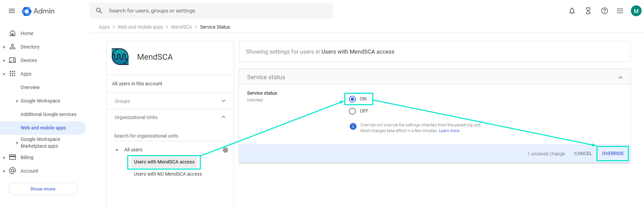This screenshot has height=208, width=644.
Task: Open the hourglass tasks icon
Action: click(588, 11)
